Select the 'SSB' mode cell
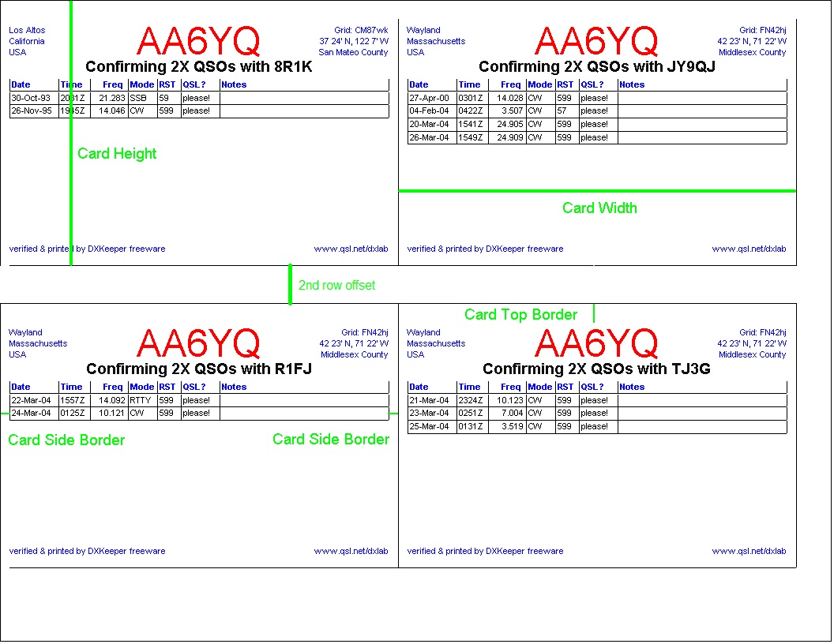 tap(142, 99)
